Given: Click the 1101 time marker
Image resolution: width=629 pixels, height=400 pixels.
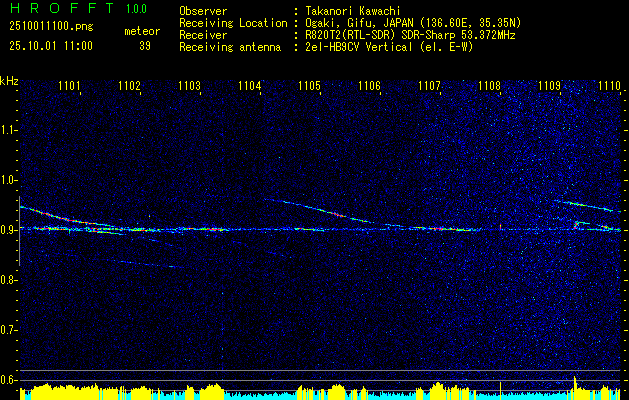Looking at the screenshot, I should click(x=69, y=85).
